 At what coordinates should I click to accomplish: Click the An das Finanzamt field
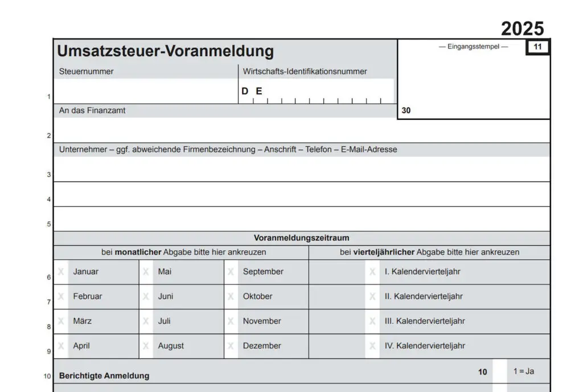(x=302, y=130)
